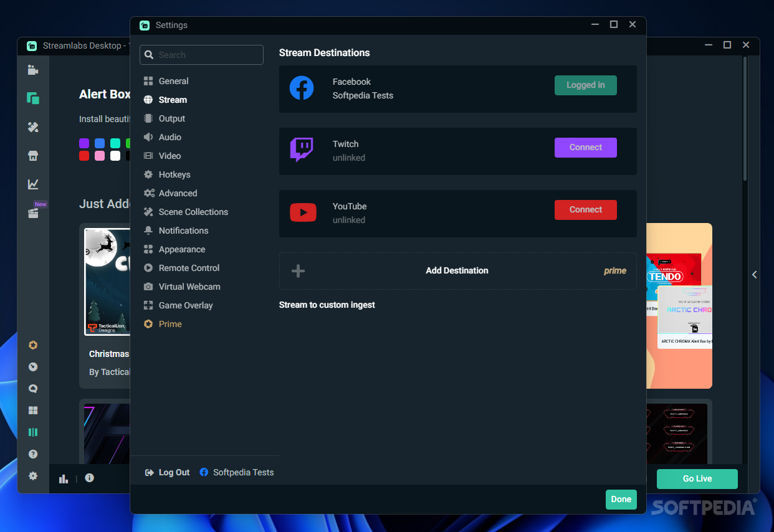Viewport: 774px width, 532px height.
Task: Open the Editor studio mode icon in main sidebar
Action: tap(33, 70)
